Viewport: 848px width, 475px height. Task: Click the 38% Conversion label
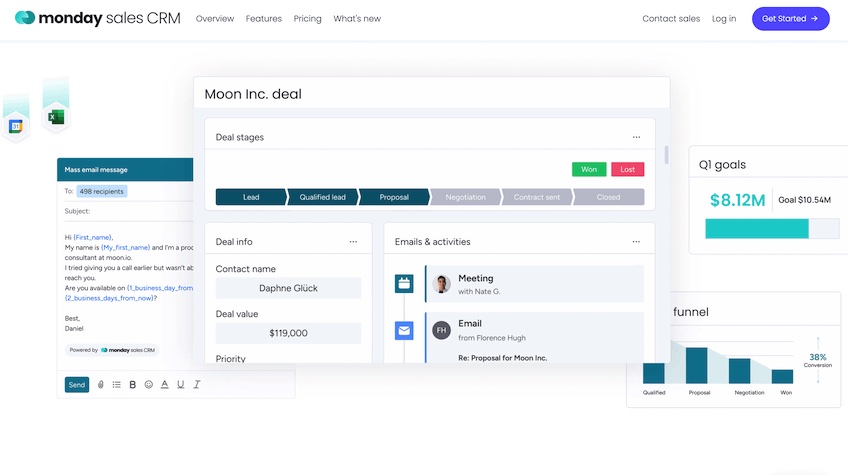click(818, 360)
